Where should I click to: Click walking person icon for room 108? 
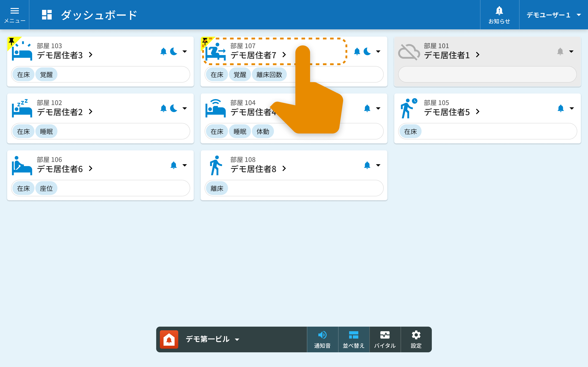[216, 165]
